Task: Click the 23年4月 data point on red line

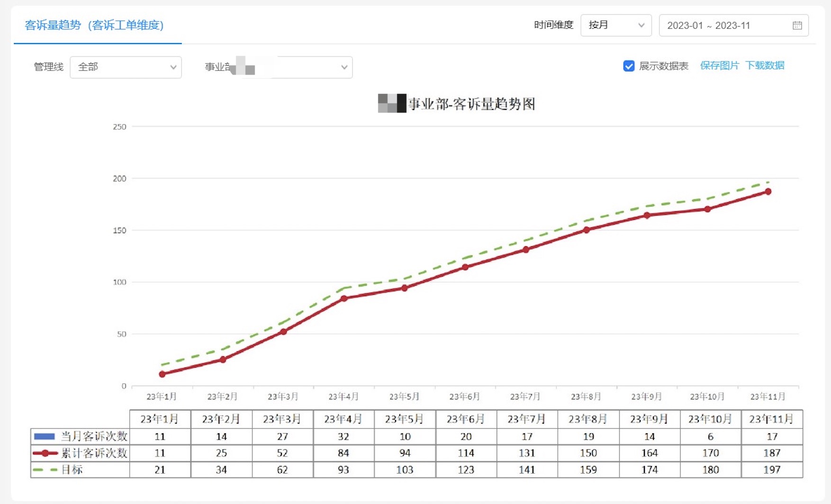Action: tap(344, 298)
